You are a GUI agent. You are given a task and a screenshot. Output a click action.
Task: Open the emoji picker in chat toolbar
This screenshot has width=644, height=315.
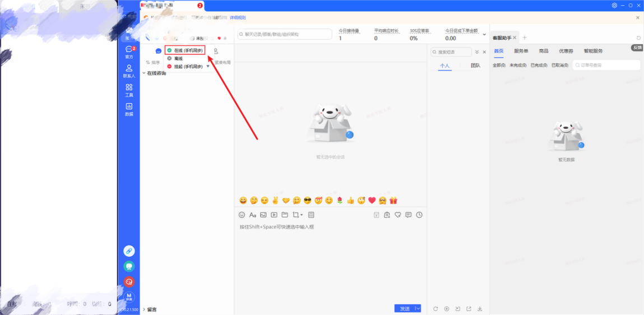[x=242, y=215]
